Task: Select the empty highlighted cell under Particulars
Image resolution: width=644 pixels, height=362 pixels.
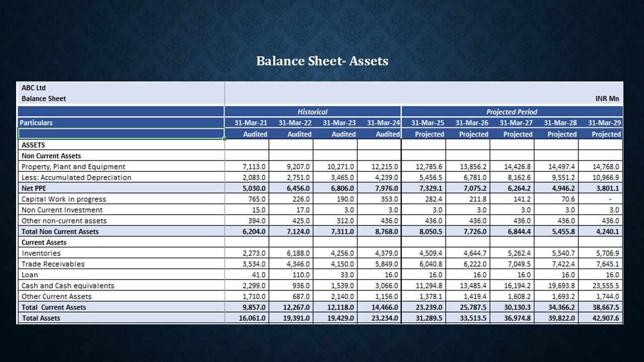Action: (x=121, y=134)
